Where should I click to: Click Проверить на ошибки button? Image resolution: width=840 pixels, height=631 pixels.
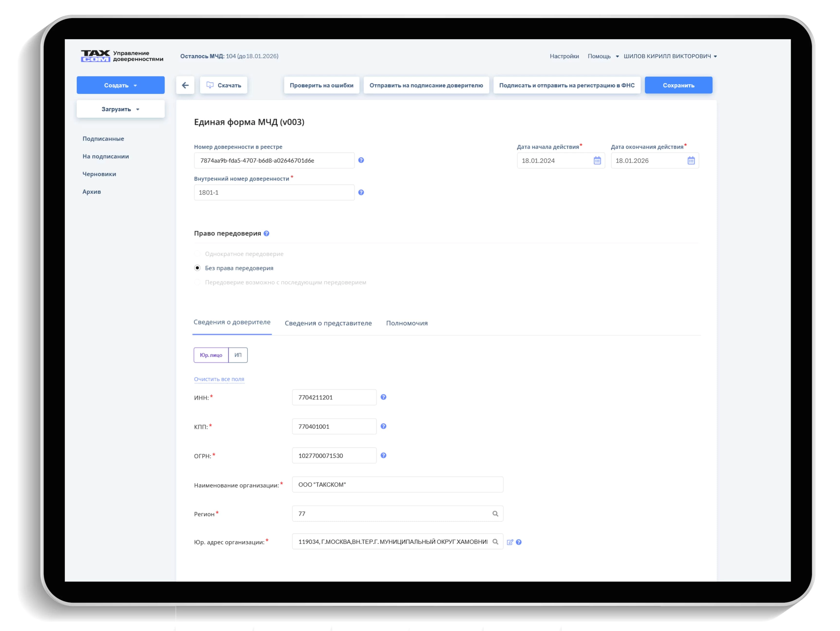pos(322,85)
